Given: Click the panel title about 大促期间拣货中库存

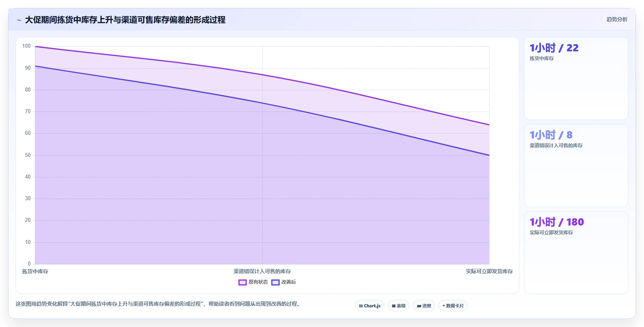Looking at the screenshot, I should 125,20.
